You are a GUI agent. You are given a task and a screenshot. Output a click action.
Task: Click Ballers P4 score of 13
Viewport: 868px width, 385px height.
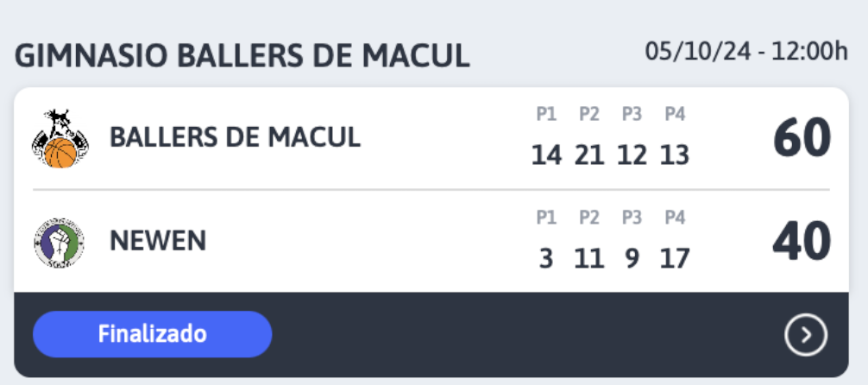[x=674, y=155]
